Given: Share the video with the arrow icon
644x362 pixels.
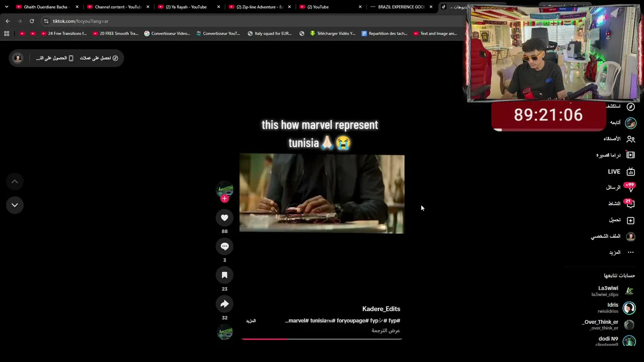Looking at the screenshot, I should pos(224,304).
